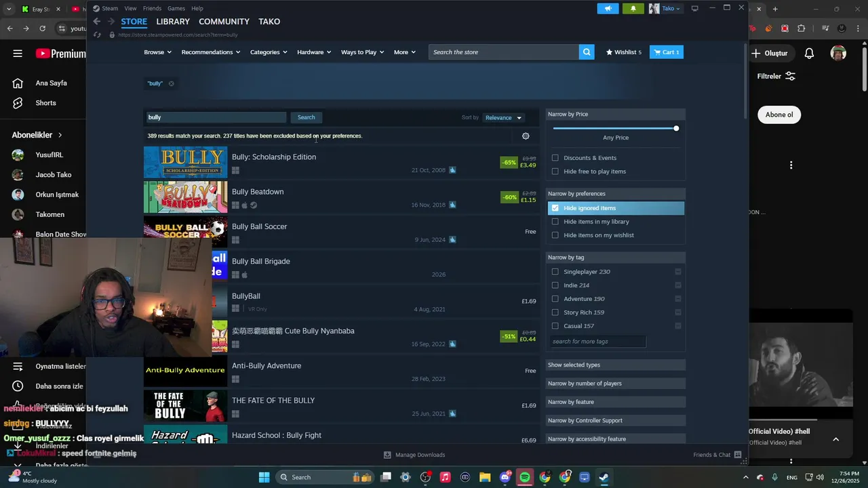Image resolution: width=868 pixels, height=488 pixels.
Task: Check the Indie tag checkbox
Action: point(555,285)
